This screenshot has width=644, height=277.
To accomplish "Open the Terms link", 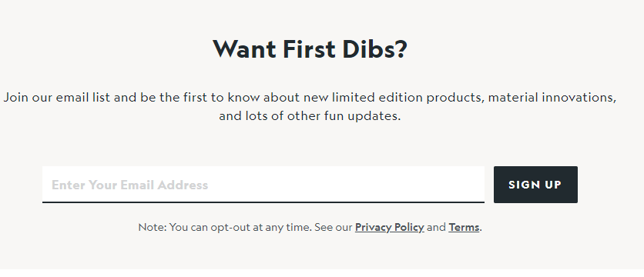I will [464, 227].
